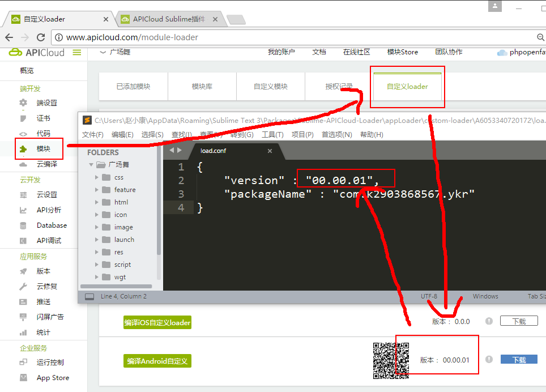Click the APICloud hamburger menu icon

[77, 53]
